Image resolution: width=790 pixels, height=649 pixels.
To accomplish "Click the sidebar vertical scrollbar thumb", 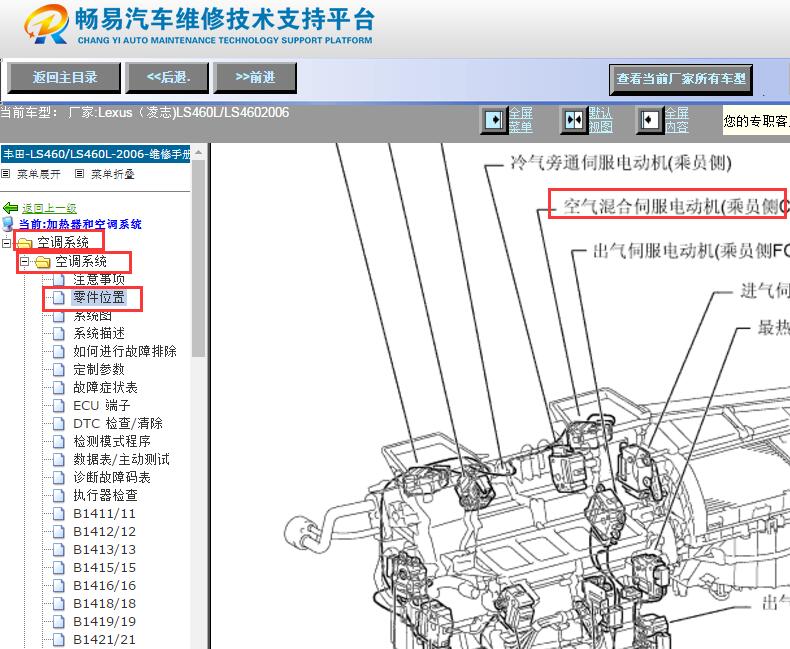I will (199, 258).
